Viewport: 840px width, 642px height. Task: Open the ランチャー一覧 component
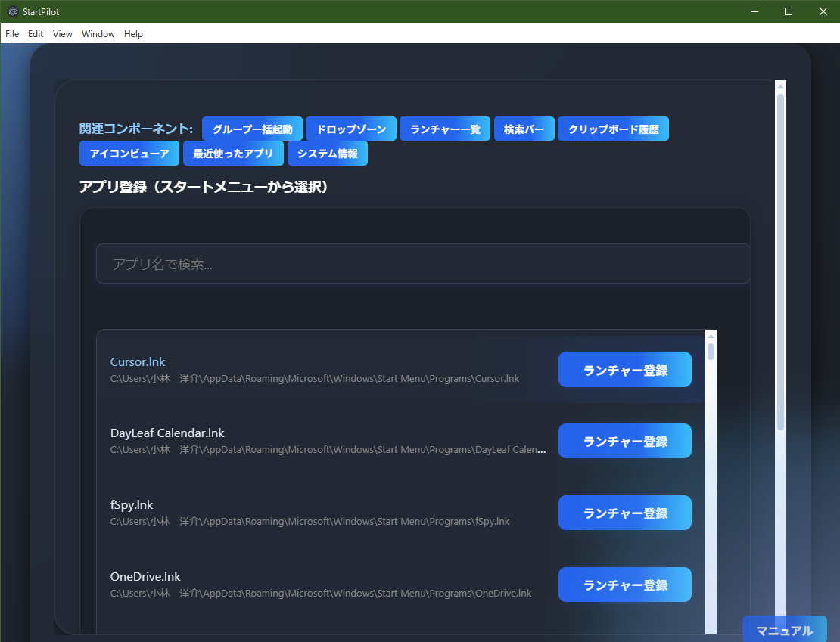pyautogui.click(x=444, y=129)
